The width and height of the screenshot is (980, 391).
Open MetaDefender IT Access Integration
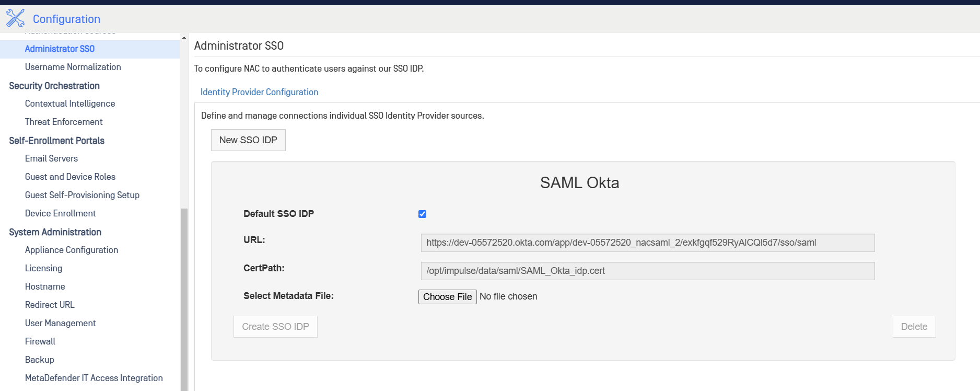click(x=94, y=378)
